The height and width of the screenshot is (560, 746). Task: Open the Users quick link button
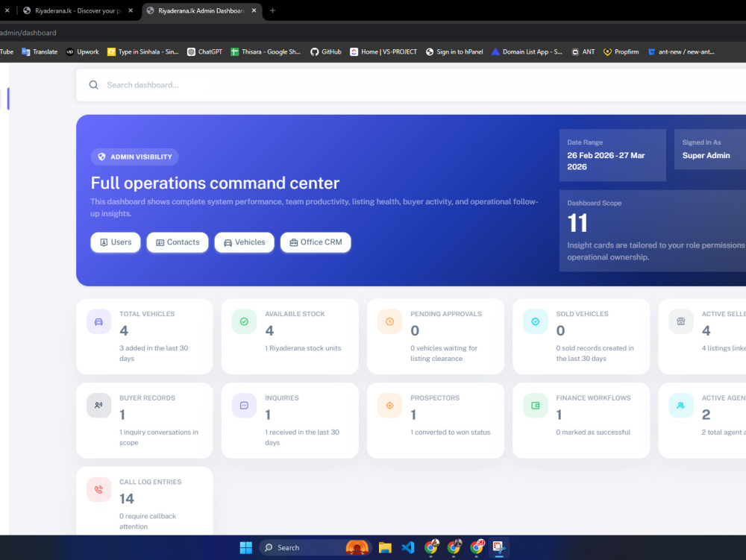116,242
